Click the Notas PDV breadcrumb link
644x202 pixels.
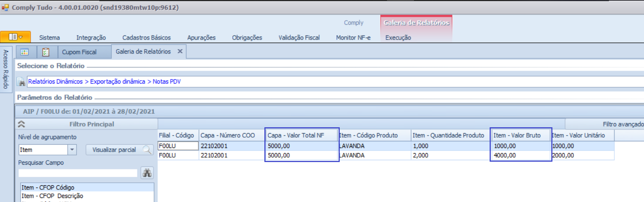(x=167, y=81)
